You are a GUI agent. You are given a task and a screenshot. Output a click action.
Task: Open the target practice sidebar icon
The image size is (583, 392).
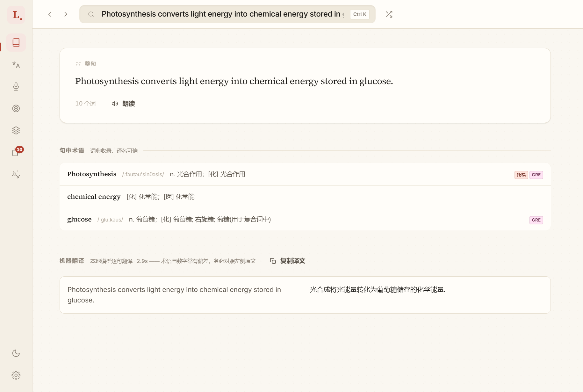tap(16, 108)
